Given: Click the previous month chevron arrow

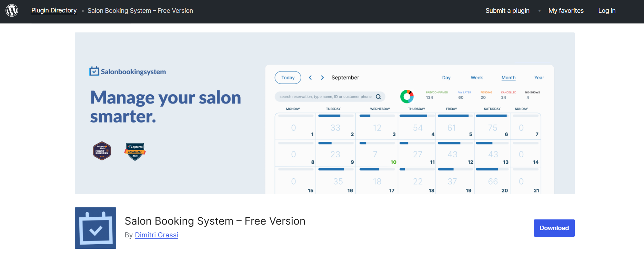Looking at the screenshot, I should pos(310,78).
